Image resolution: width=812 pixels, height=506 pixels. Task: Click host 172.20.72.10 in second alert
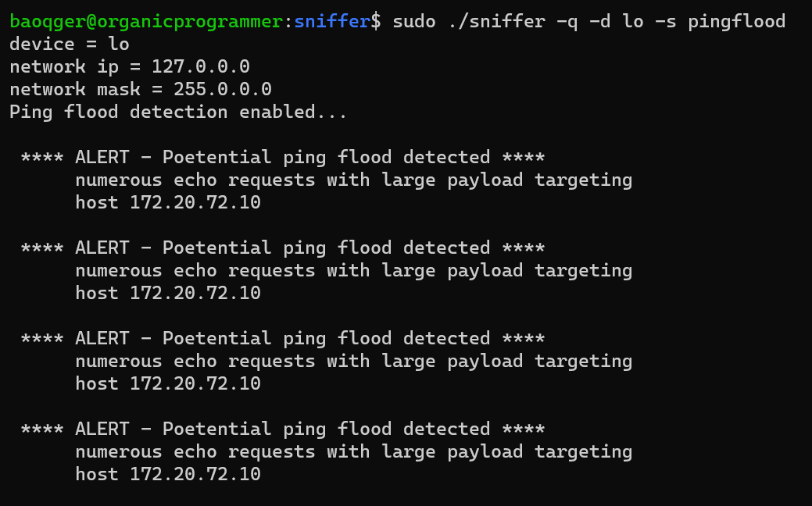click(168, 293)
